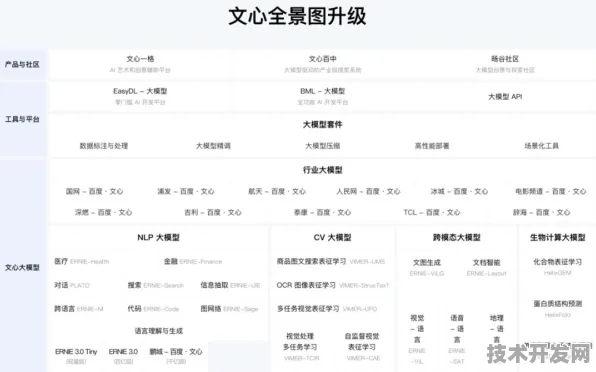Select 商品图文搜索表征学习 VIMER-UMS

coord(331,261)
